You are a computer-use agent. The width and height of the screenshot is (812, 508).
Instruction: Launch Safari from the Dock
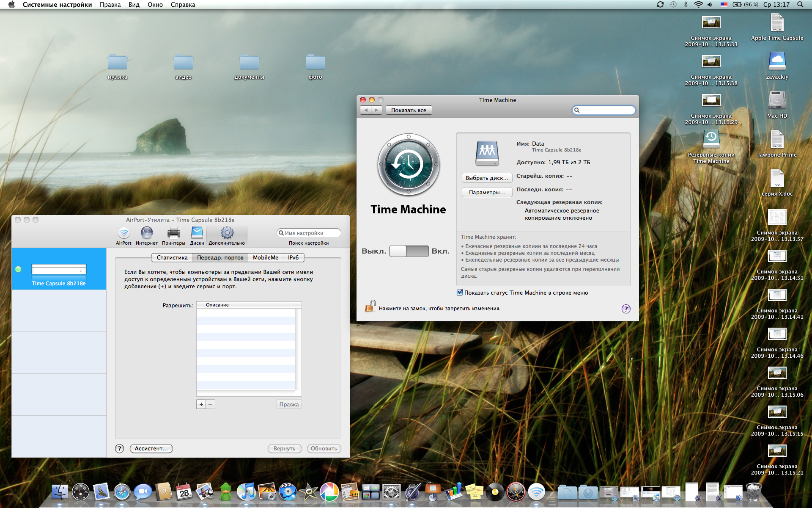122,492
